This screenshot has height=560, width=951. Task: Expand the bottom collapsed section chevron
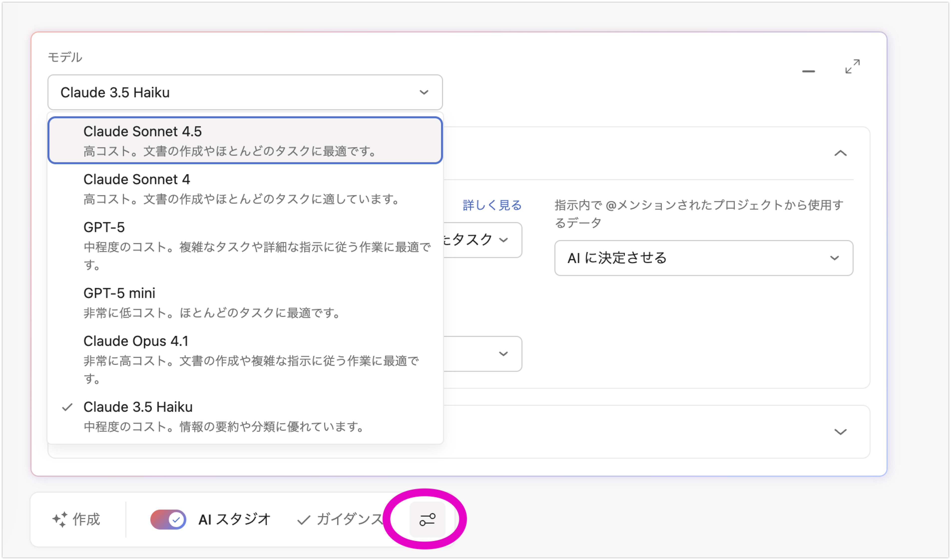(840, 432)
